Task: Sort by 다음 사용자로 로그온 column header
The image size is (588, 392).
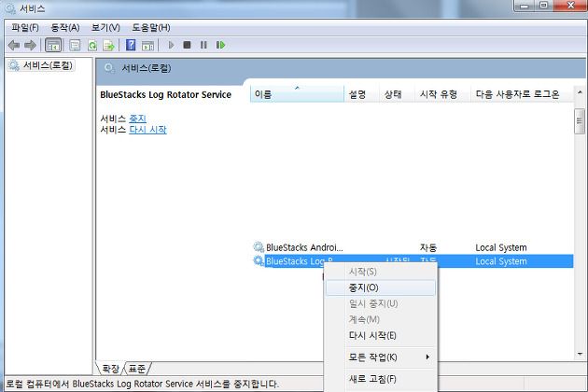Action: point(522,93)
